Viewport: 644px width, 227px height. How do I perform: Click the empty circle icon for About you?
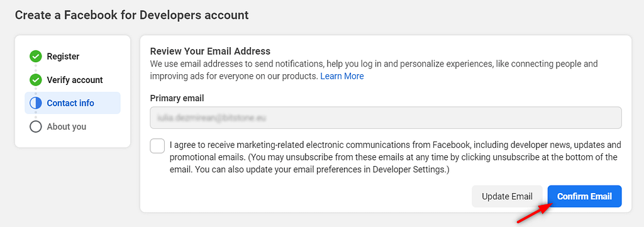click(36, 126)
